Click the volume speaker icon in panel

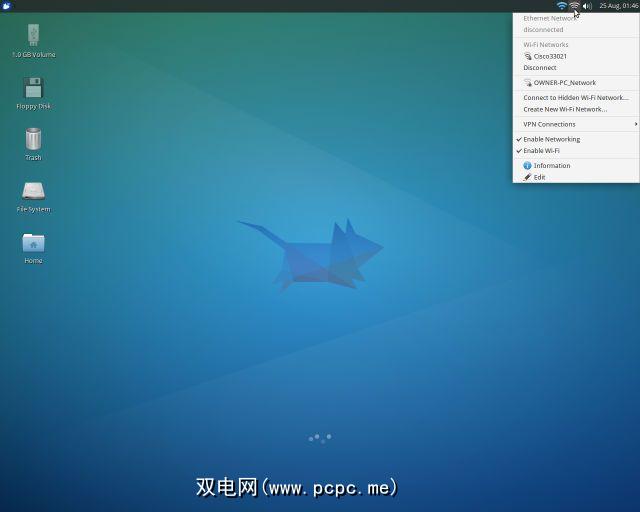(x=587, y=6)
